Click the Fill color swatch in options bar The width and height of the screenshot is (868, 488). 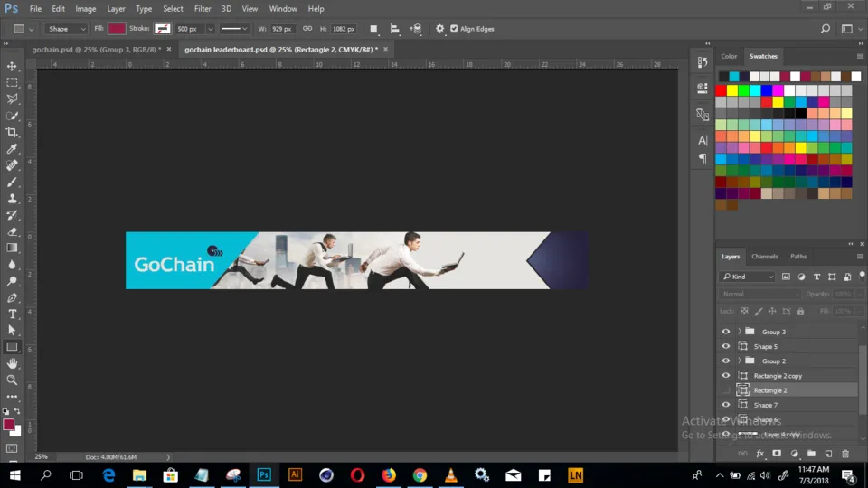click(x=117, y=29)
